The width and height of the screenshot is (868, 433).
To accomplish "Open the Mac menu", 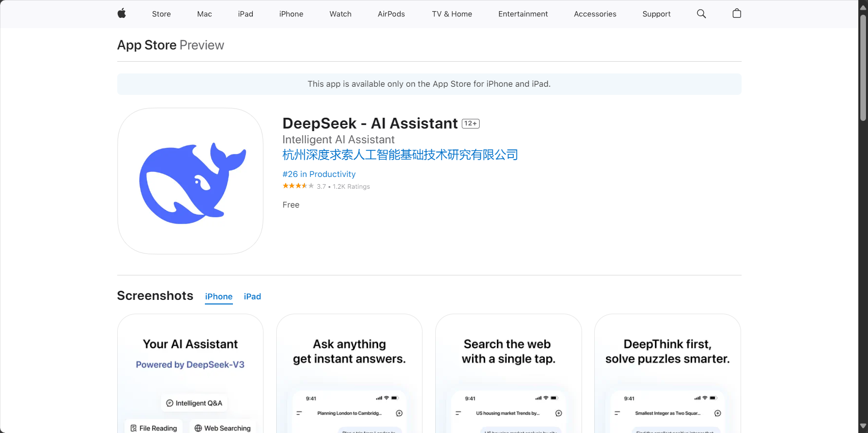I will click(x=204, y=14).
